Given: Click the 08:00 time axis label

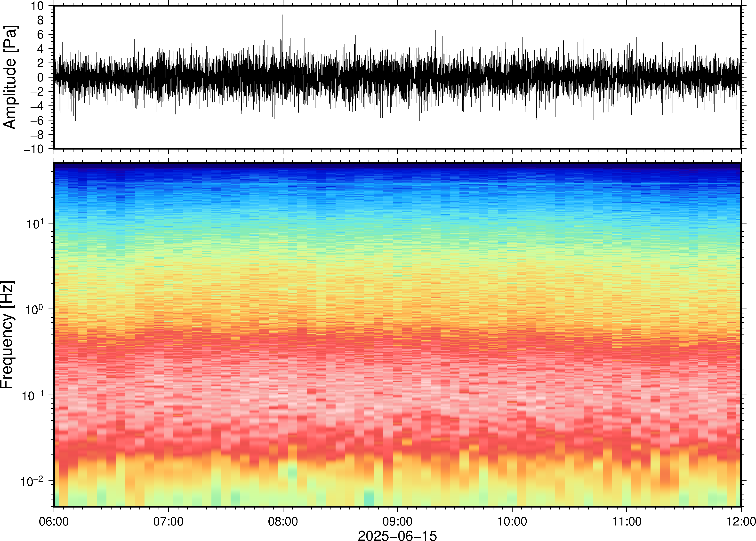Looking at the screenshot, I should (283, 521).
